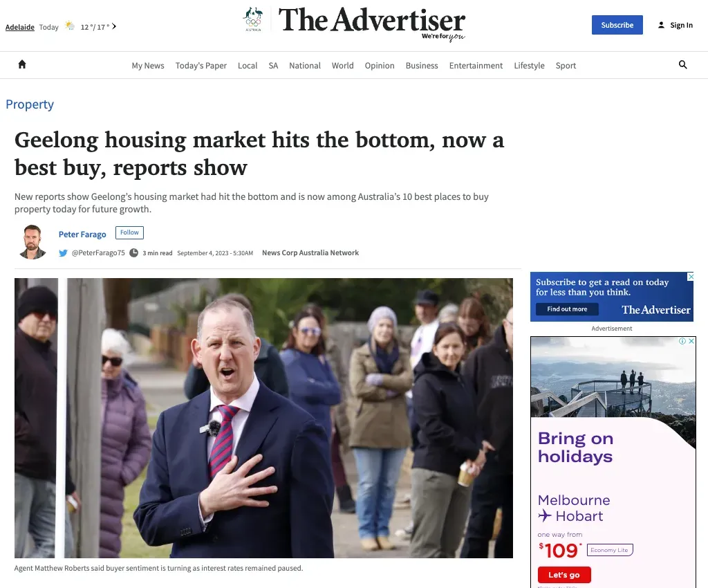Viewport: 708px width, 588px height.
Task: Click the Sign In person icon
Action: [661, 26]
